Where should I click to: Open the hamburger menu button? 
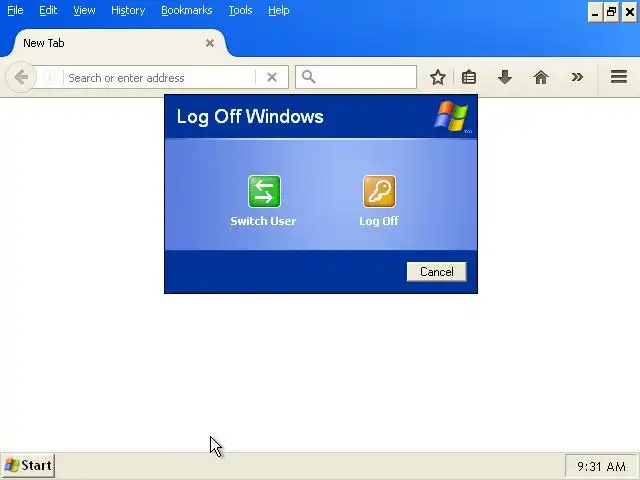click(x=619, y=76)
